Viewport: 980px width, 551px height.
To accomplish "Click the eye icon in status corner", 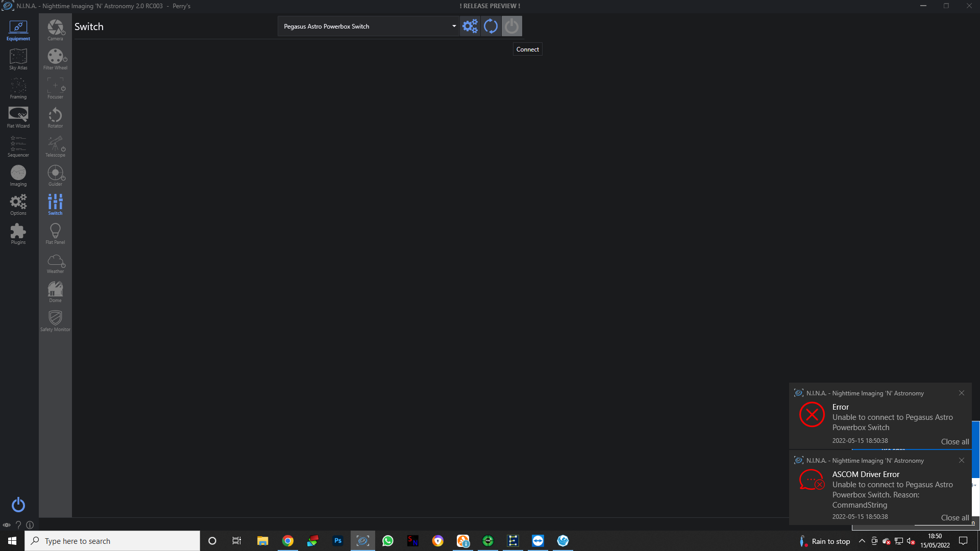I will (7, 525).
